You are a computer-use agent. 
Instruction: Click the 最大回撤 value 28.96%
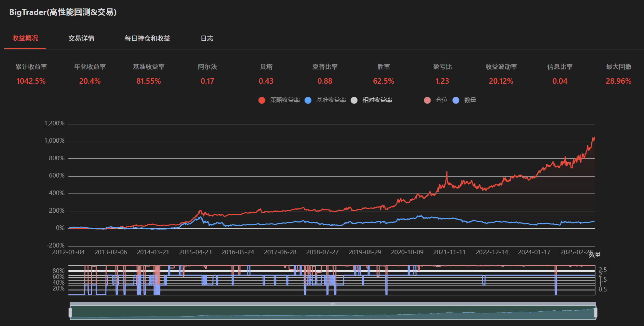(x=618, y=81)
